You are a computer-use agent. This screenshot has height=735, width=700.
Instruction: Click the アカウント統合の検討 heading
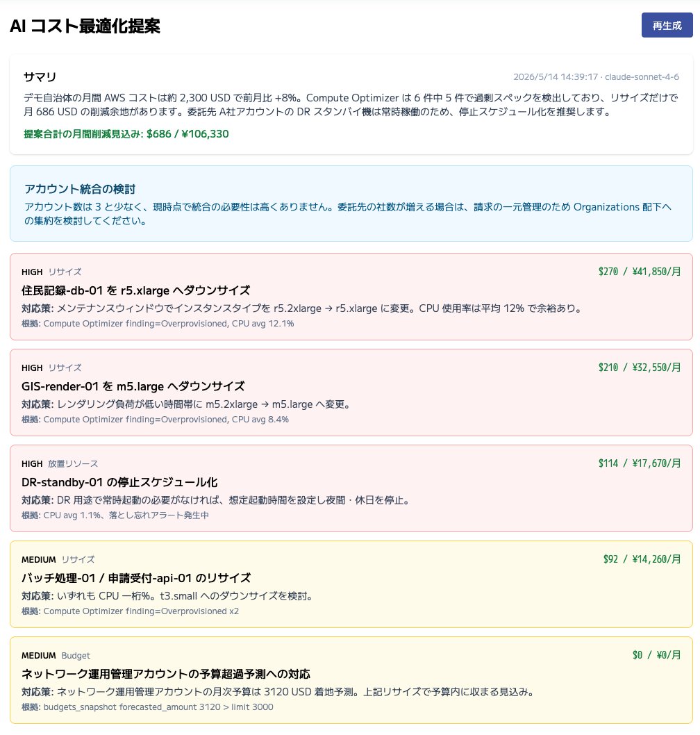click(x=80, y=189)
